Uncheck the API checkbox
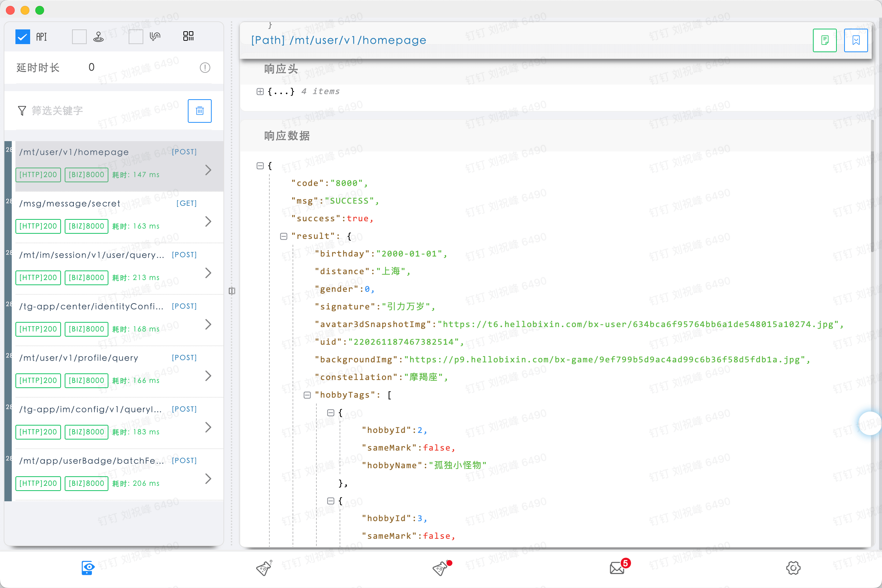Image resolution: width=882 pixels, height=588 pixels. click(22, 37)
